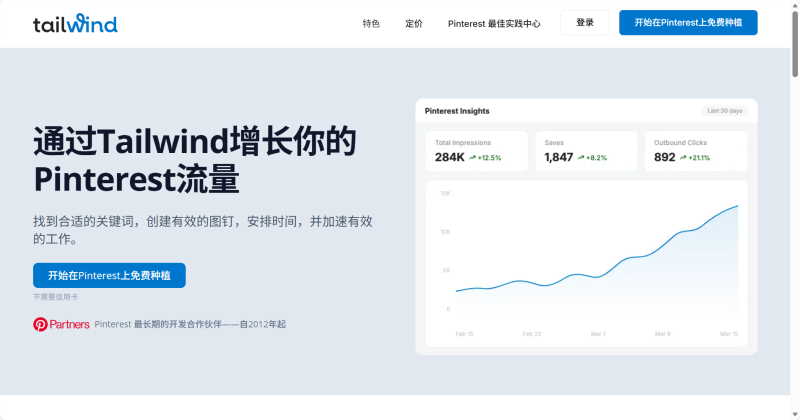Click the Last 30 days badge
This screenshot has height=420, width=800.
pyautogui.click(x=724, y=111)
